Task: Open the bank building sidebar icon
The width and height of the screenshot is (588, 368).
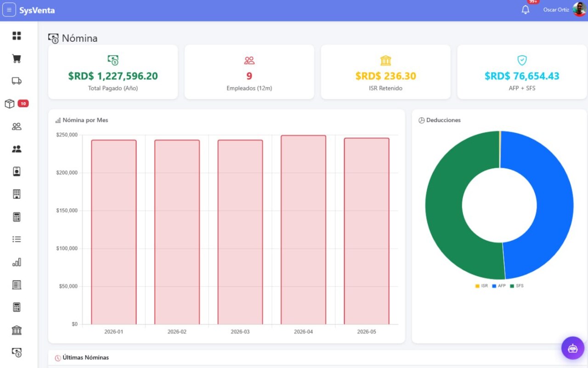Action: (17, 330)
